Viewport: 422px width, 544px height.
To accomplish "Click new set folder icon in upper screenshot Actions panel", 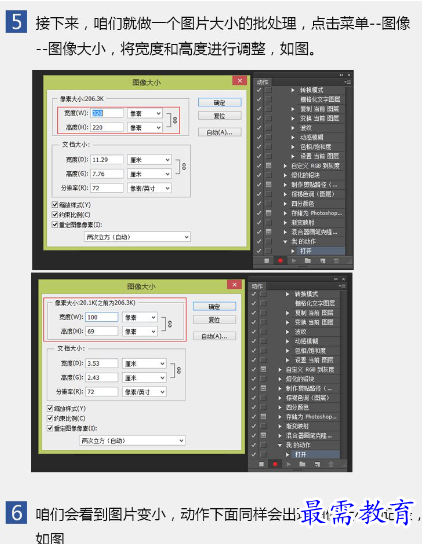I will pos(308,261).
